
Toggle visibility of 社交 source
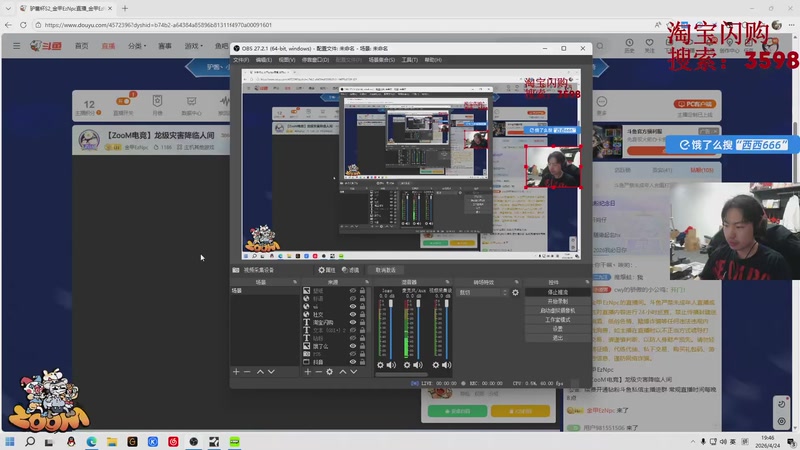click(x=353, y=314)
